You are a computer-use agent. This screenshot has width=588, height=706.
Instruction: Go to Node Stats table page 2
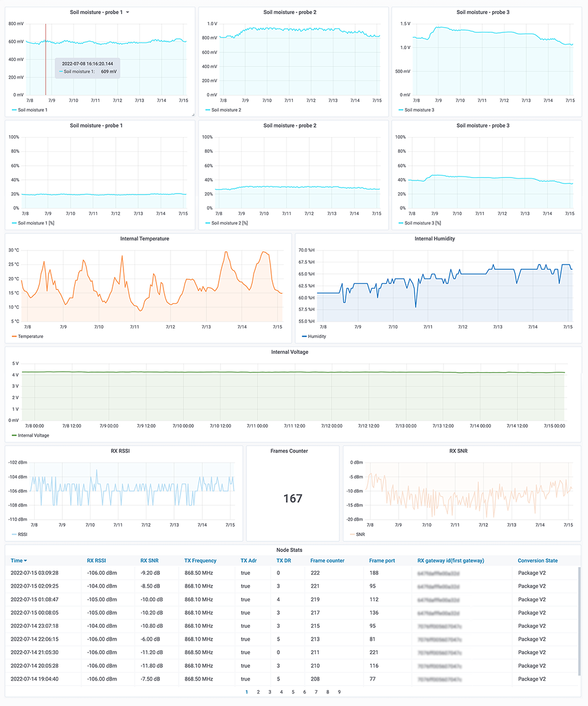258,692
